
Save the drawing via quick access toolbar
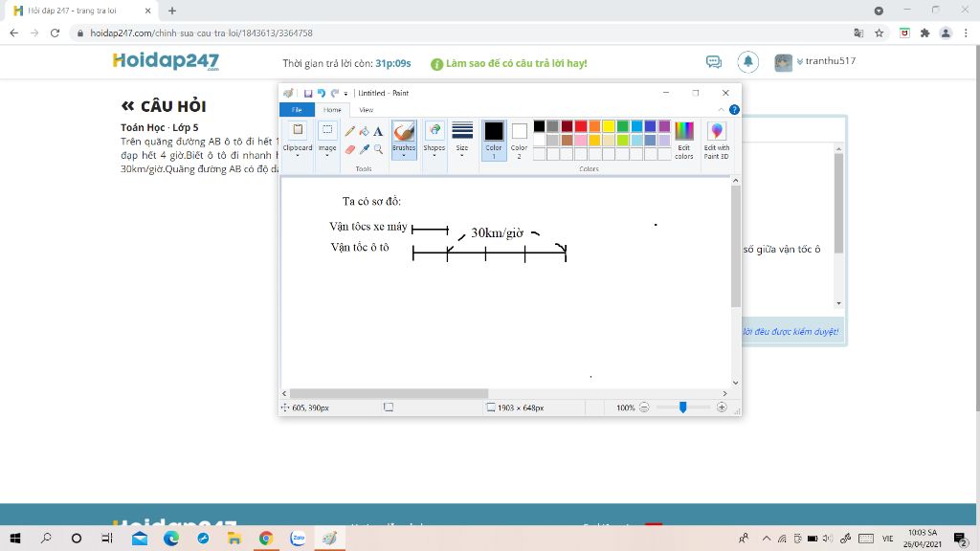coord(307,93)
